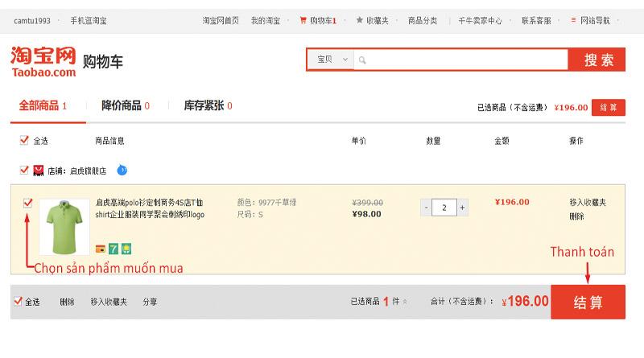
Task: Click the green polo shirt thumbnail
Action: click(64, 227)
